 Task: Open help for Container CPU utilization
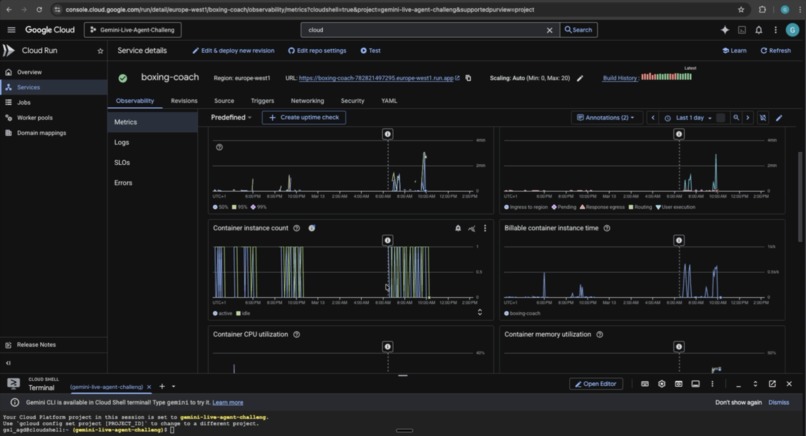tap(297, 335)
